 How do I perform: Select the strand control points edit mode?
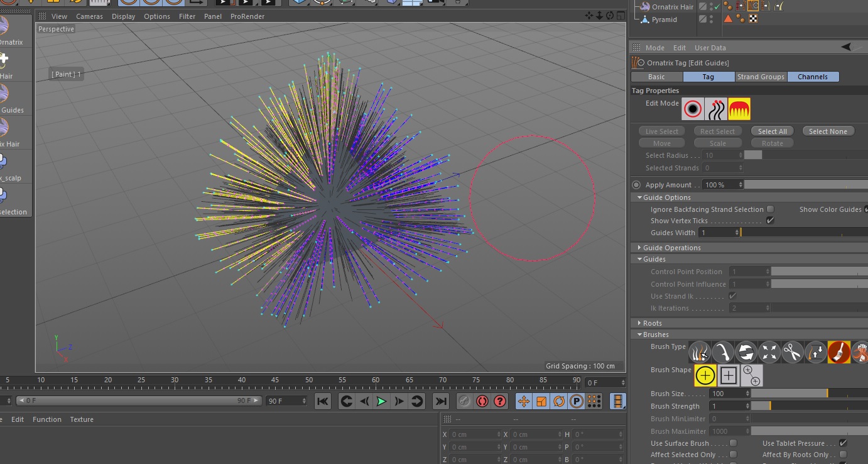[716, 109]
